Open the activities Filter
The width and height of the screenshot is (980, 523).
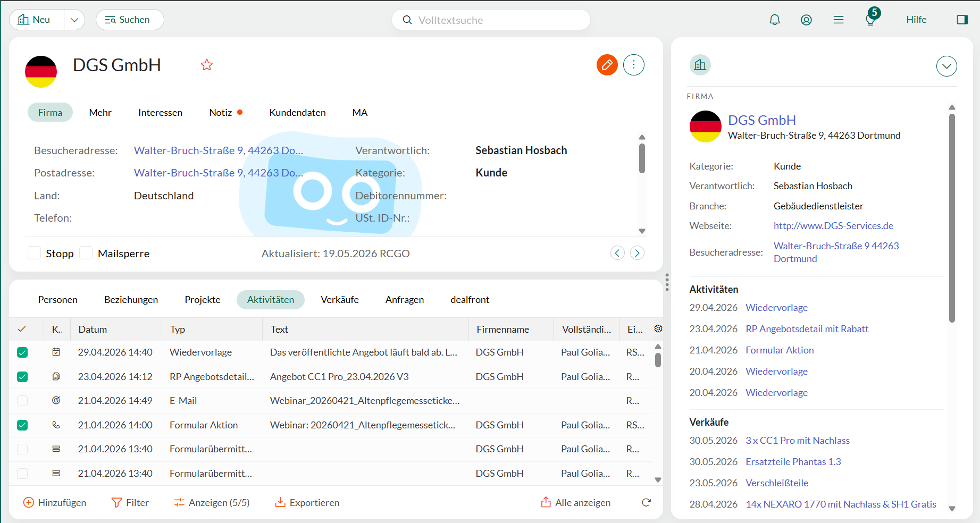(130, 502)
